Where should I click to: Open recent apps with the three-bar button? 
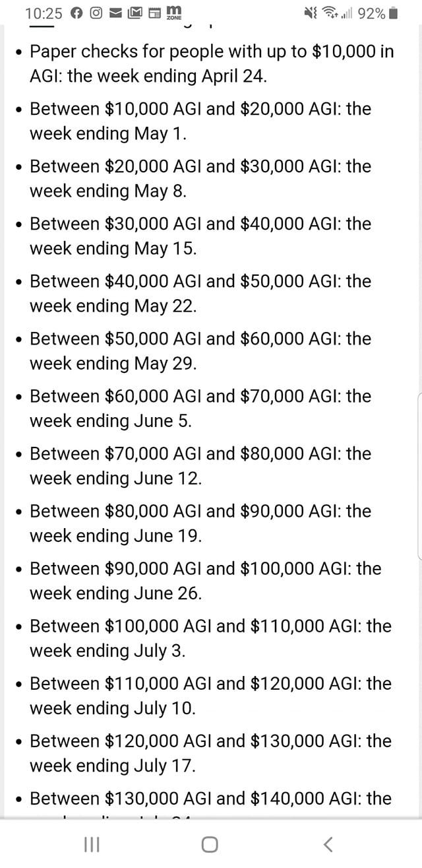click(x=91, y=844)
